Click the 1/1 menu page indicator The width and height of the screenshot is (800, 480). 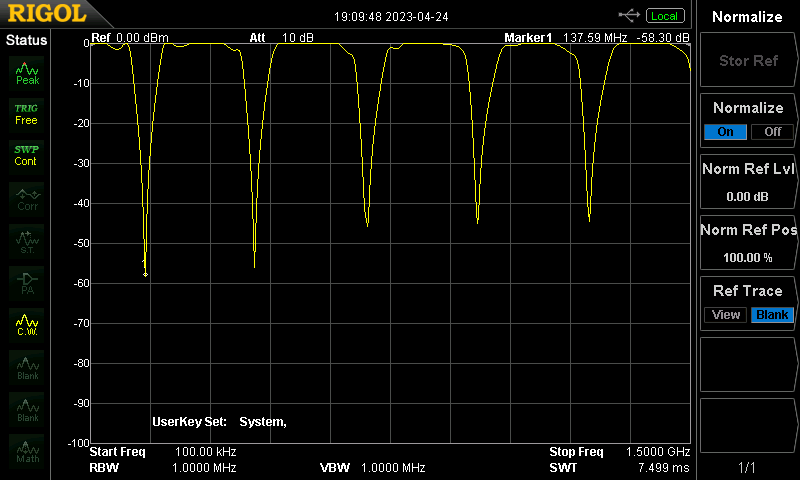click(x=748, y=467)
